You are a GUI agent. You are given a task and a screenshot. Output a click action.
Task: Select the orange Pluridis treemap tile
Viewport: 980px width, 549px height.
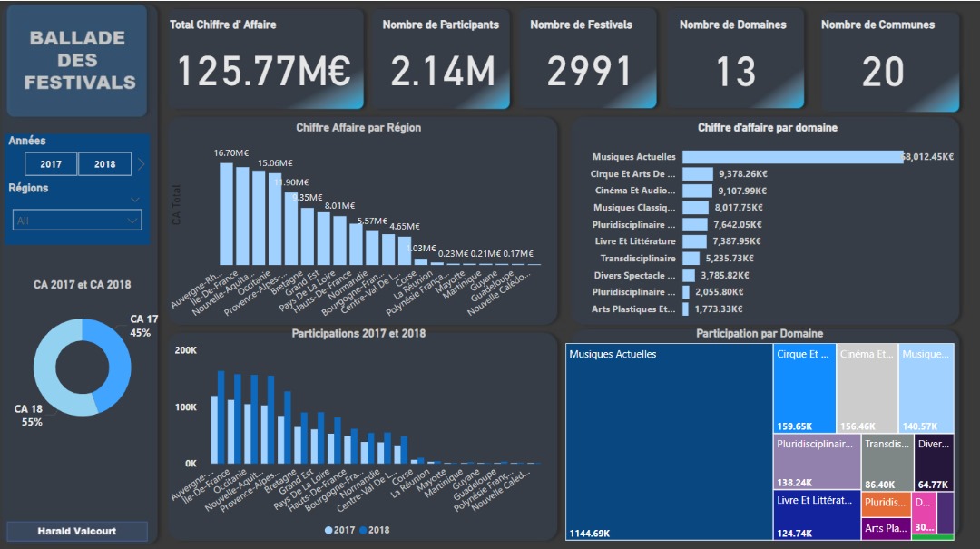885,505
